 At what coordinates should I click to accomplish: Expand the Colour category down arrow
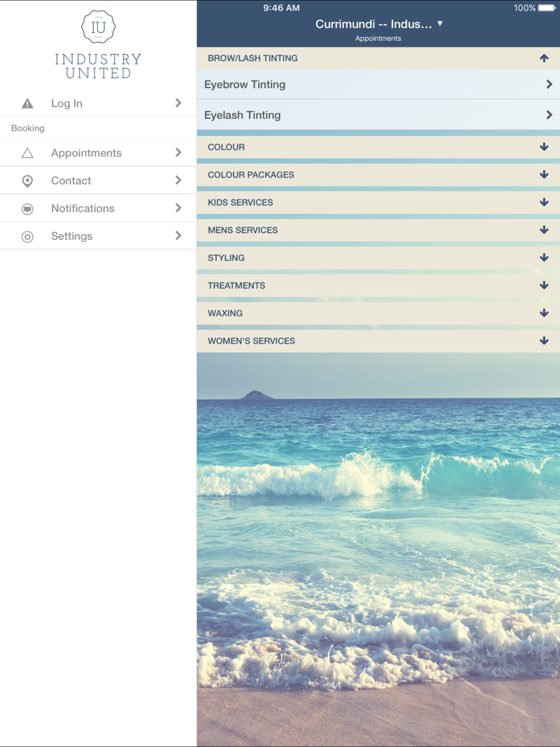pos(544,147)
